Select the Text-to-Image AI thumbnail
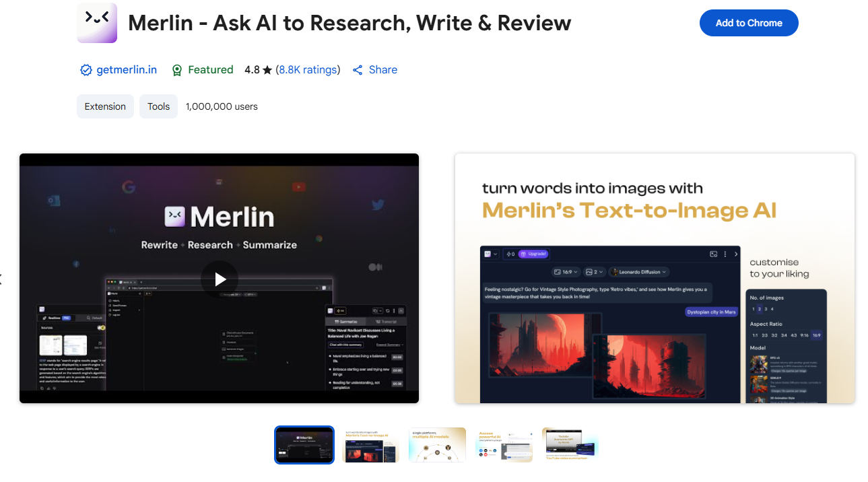 pos(371,445)
